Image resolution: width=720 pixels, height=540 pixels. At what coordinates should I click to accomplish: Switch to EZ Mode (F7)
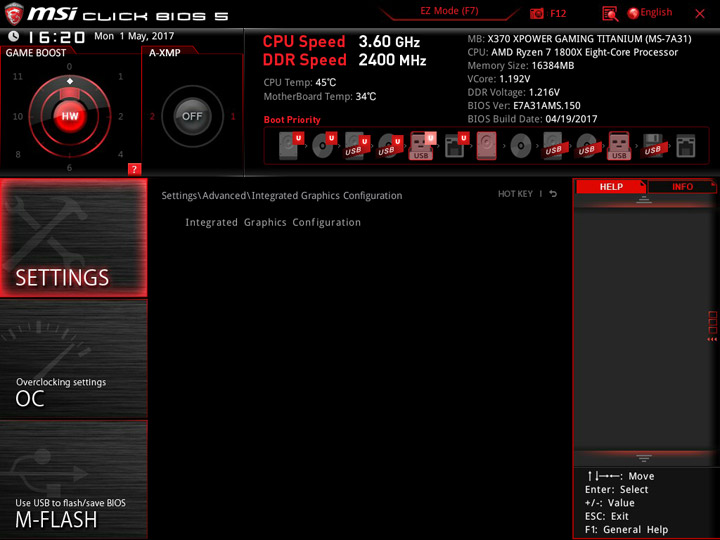(449, 11)
